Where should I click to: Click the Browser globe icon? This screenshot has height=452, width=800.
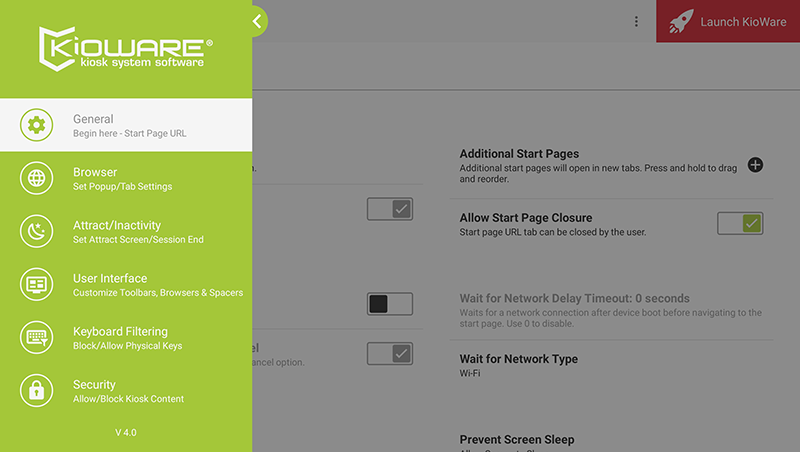tap(36, 178)
